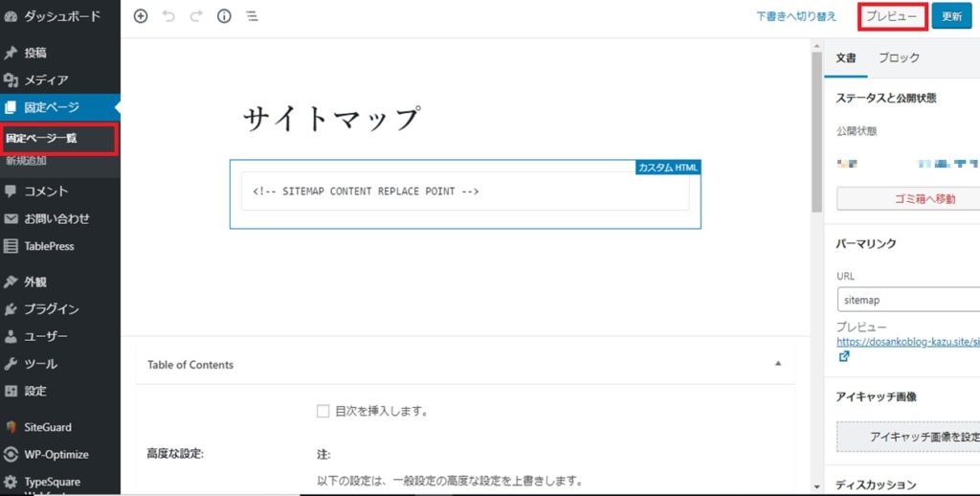Click the scrollbar up arrow
Image resolution: width=980 pixels, height=496 pixels.
(816, 45)
